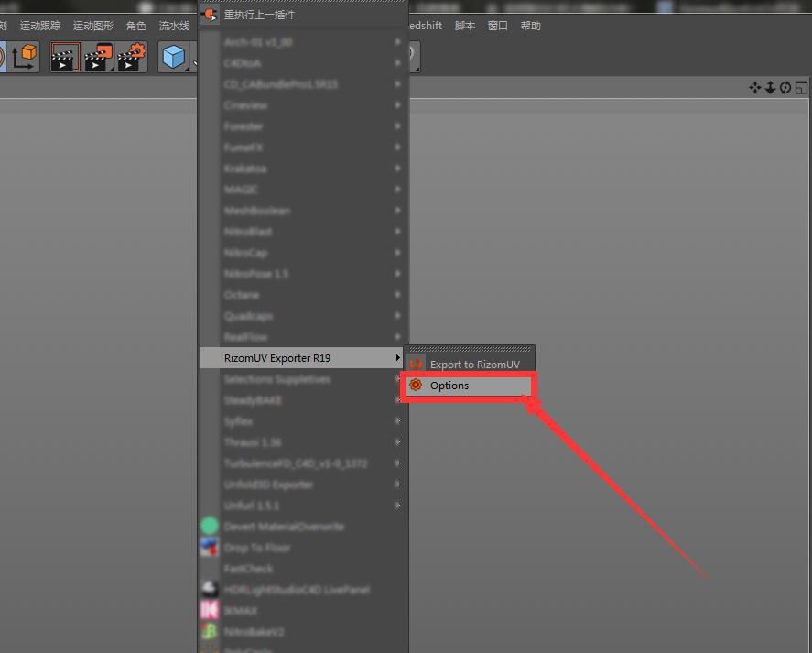Choose Options in RizomUV submenu
This screenshot has height=653, width=812.
tap(470, 385)
